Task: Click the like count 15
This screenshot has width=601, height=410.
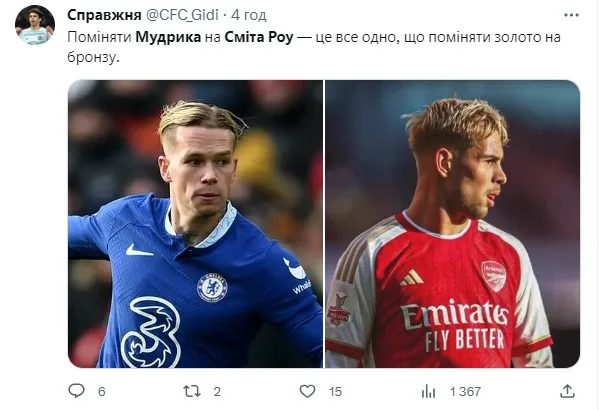Action: (x=336, y=391)
